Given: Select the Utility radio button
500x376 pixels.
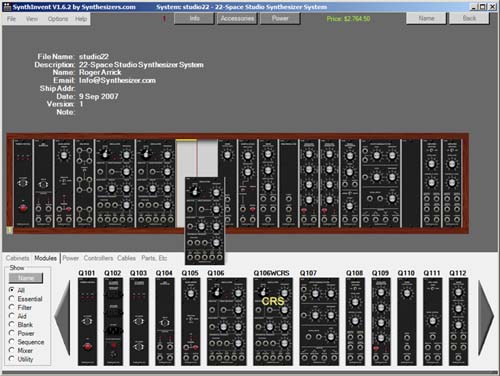Looking at the screenshot, I should coord(12,359).
